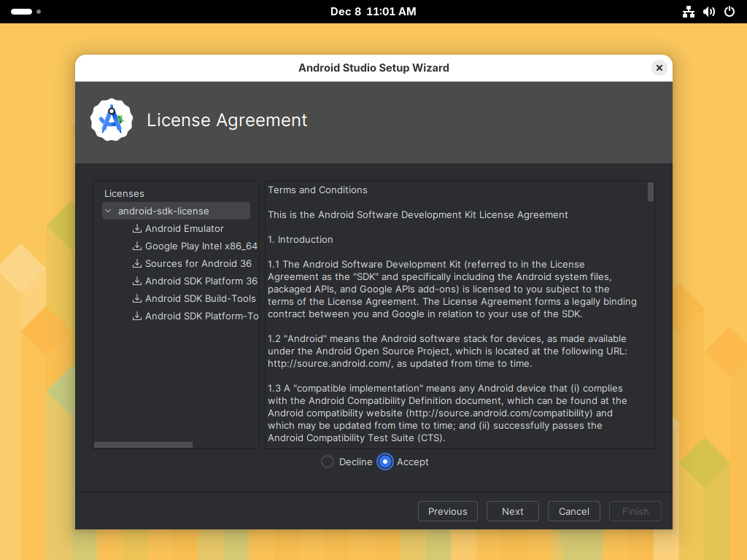
Task: Click the download icon beside Google Play Intel x86_64
Action: (136, 246)
